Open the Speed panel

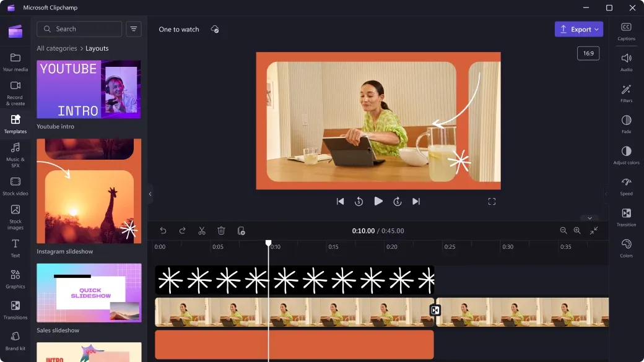(625, 186)
